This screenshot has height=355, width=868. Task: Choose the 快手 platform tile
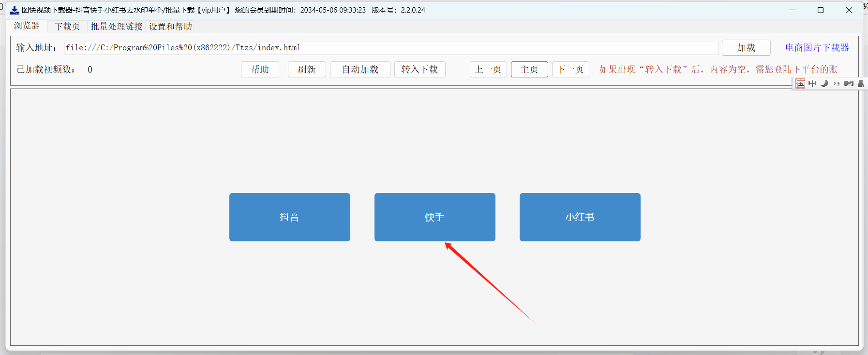tap(435, 217)
